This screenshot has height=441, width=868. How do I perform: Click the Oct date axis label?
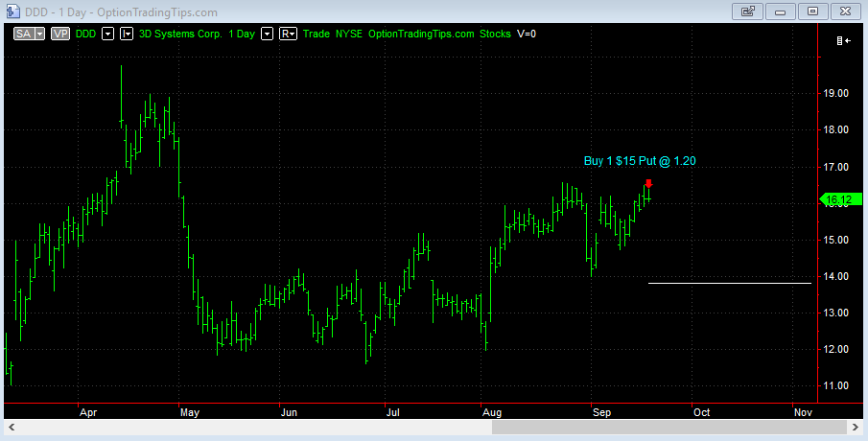point(701,413)
